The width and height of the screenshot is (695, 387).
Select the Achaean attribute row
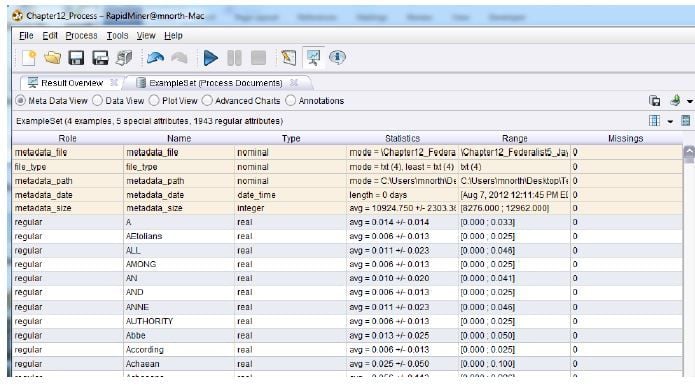pyautogui.click(x=348, y=364)
